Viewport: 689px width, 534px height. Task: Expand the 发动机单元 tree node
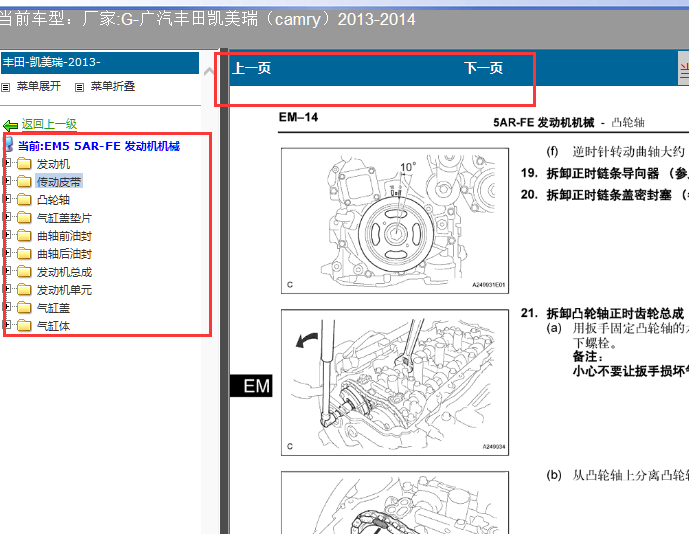pyautogui.click(x=7, y=289)
